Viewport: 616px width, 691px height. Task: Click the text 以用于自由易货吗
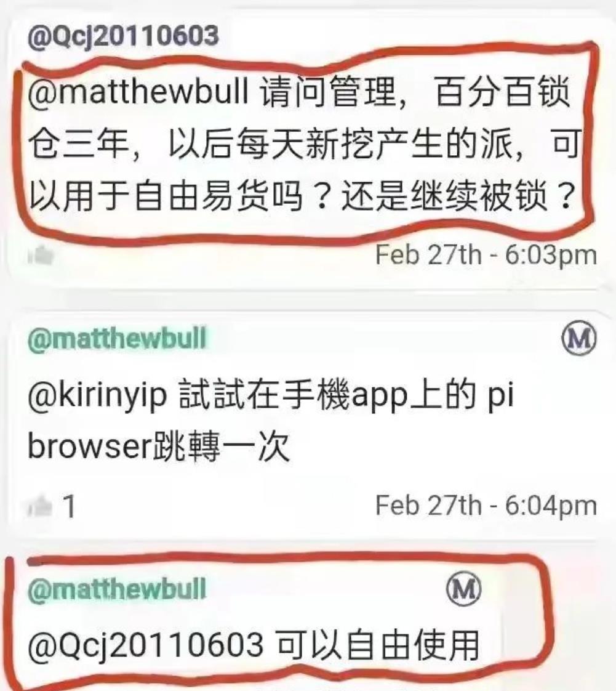coord(166,195)
